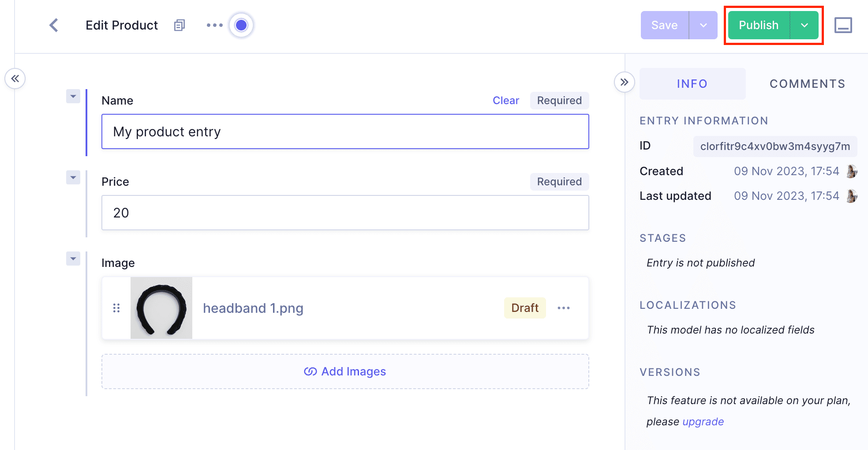Toggle the bottom panel layout icon
This screenshot has width=868, height=450.
pos(843,25)
